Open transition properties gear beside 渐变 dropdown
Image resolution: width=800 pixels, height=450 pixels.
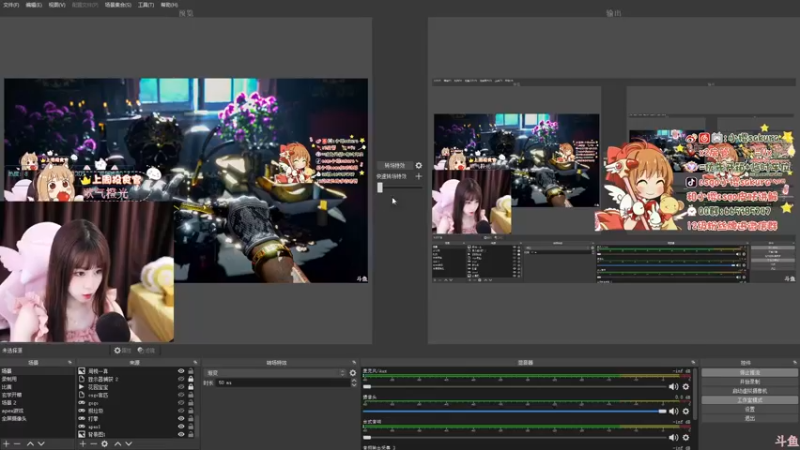coord(353,373)
